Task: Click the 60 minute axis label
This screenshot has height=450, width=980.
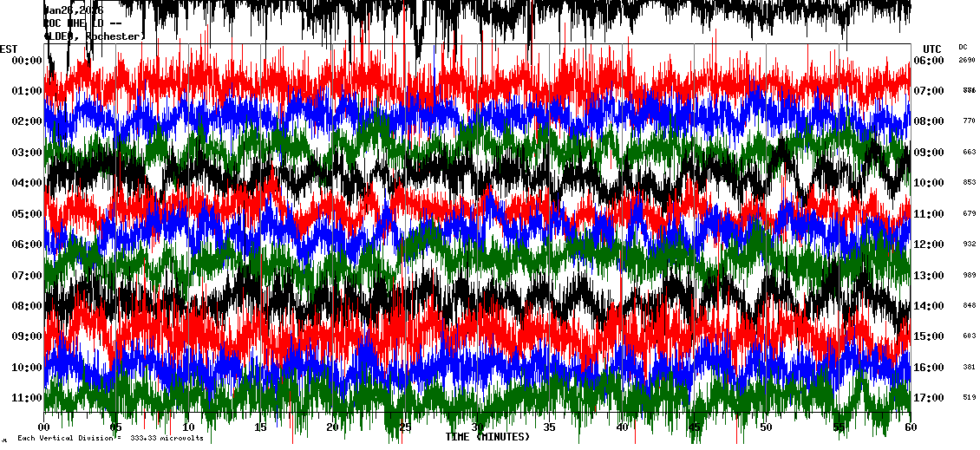Action: [x=910, y=427]
